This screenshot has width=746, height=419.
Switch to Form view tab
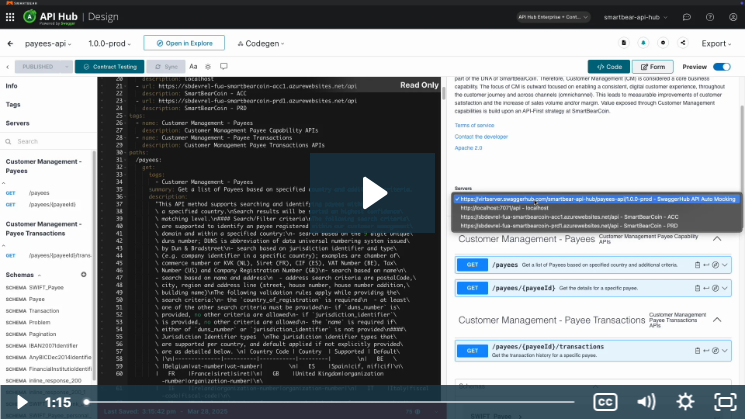click(x=653, y=67)
